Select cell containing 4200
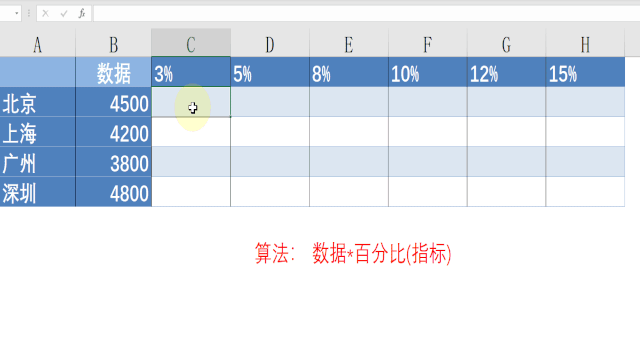 (113, 131)
